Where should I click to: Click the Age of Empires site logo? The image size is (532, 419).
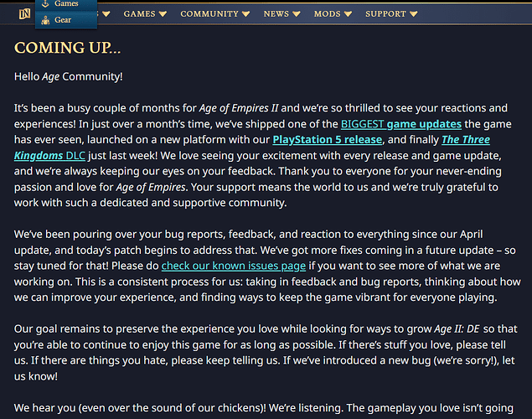pos(24,14)
